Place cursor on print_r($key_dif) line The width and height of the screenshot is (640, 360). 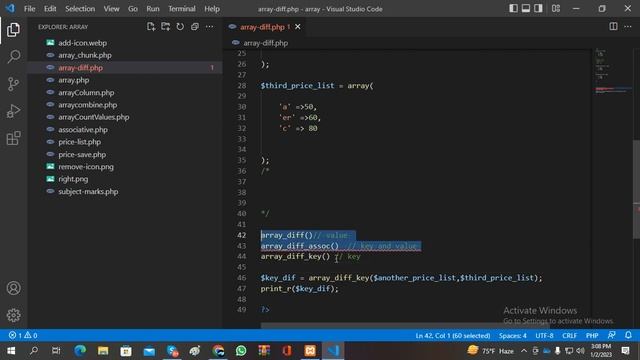[x=300, y=289]
